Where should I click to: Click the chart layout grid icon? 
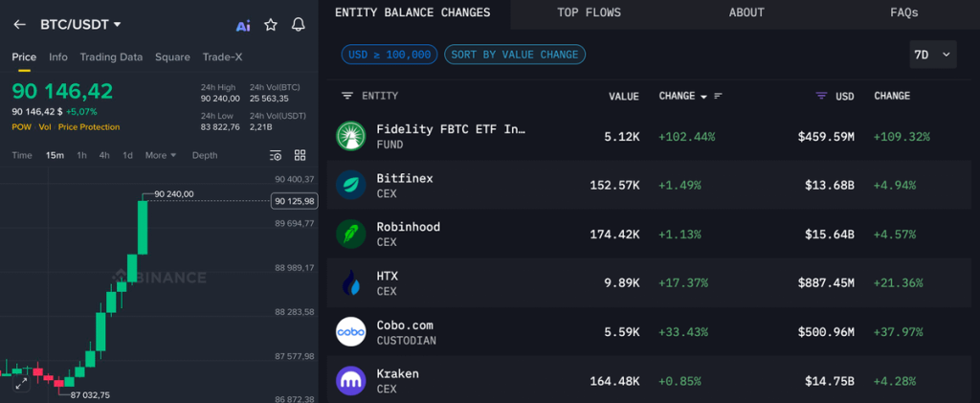(x=300, y=155)
